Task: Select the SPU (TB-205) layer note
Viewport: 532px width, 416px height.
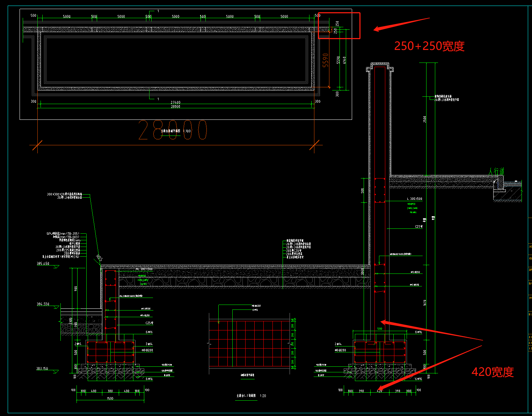Action: click(63, 234)
